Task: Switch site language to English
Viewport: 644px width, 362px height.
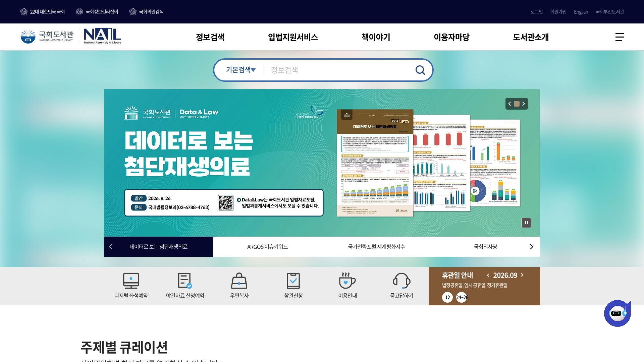Action: click(581, 12)
